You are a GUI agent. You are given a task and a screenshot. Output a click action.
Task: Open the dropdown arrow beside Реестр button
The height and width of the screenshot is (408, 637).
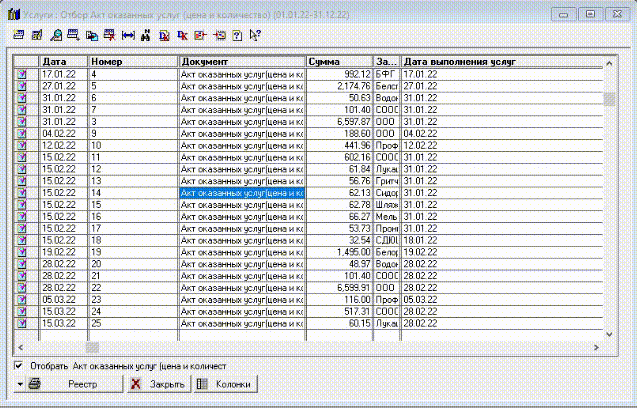(x=20, y=384)
